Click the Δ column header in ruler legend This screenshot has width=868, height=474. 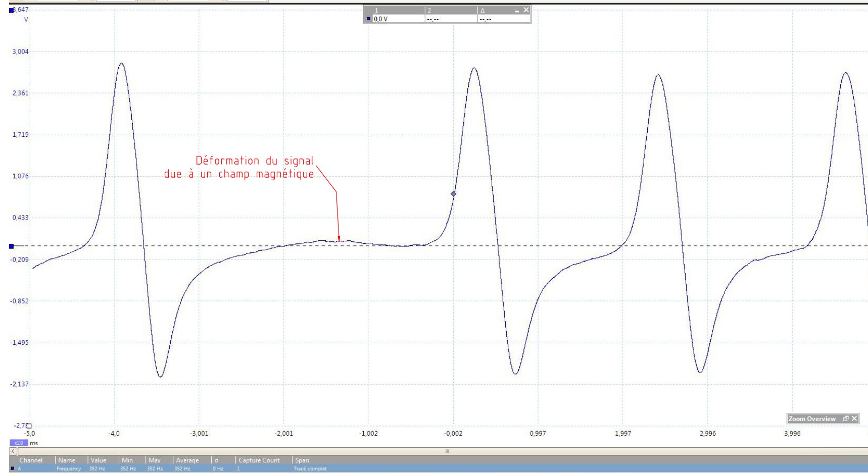coord(483,10)
